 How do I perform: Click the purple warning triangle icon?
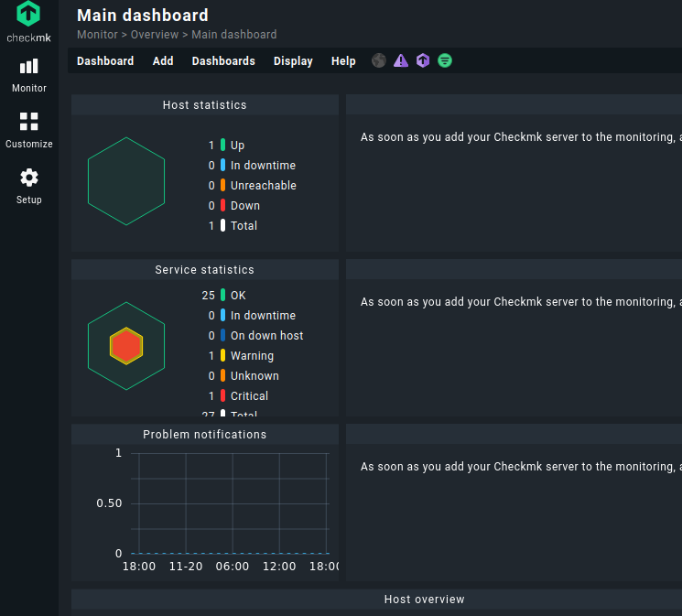[x=401, y=60]
